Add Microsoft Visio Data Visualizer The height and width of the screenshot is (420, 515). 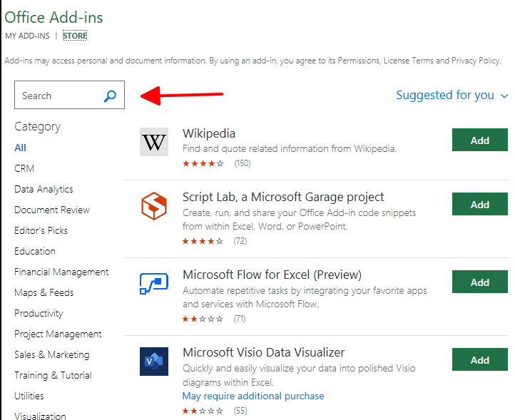coord(480,359)
